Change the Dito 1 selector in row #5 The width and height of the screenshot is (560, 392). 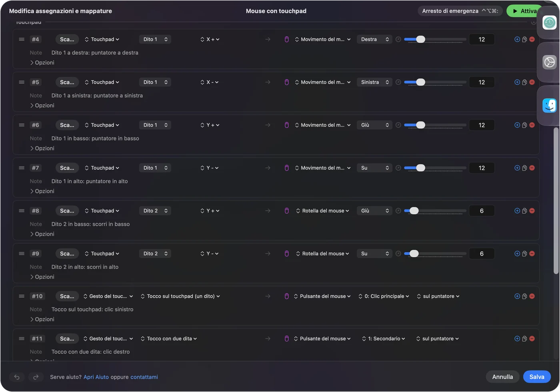155,82
